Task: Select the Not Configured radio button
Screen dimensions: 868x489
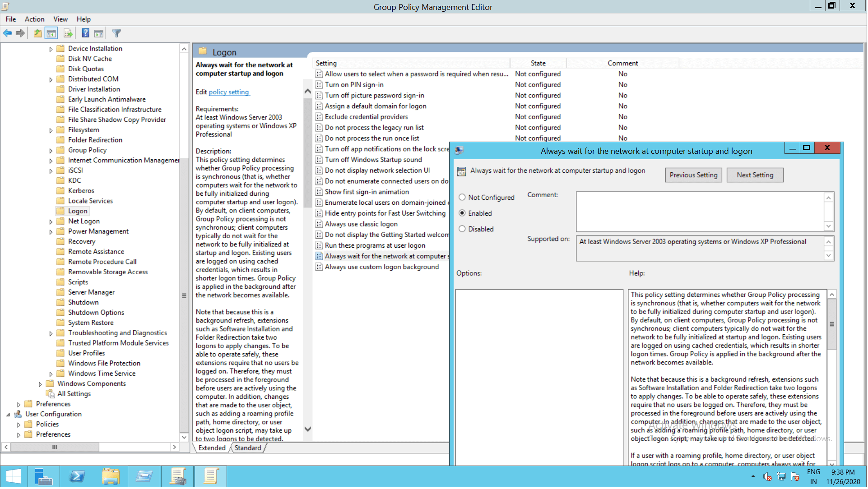Action: pos(462,198)
